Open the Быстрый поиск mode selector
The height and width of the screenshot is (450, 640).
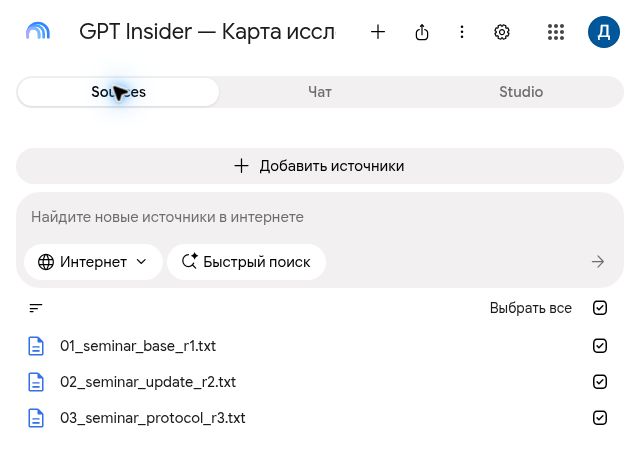247,262
